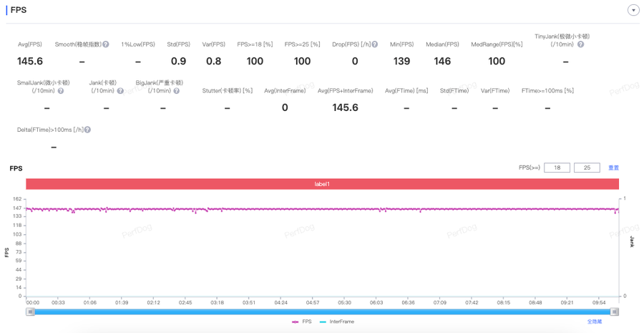
Task: Toggle the FPS series in the legend
Action: pos(302,322)
